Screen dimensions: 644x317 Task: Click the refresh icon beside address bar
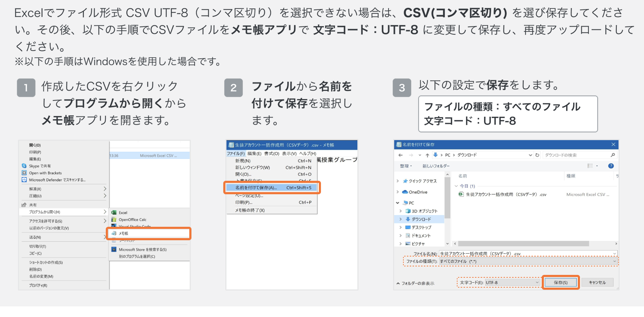[537, 155]
